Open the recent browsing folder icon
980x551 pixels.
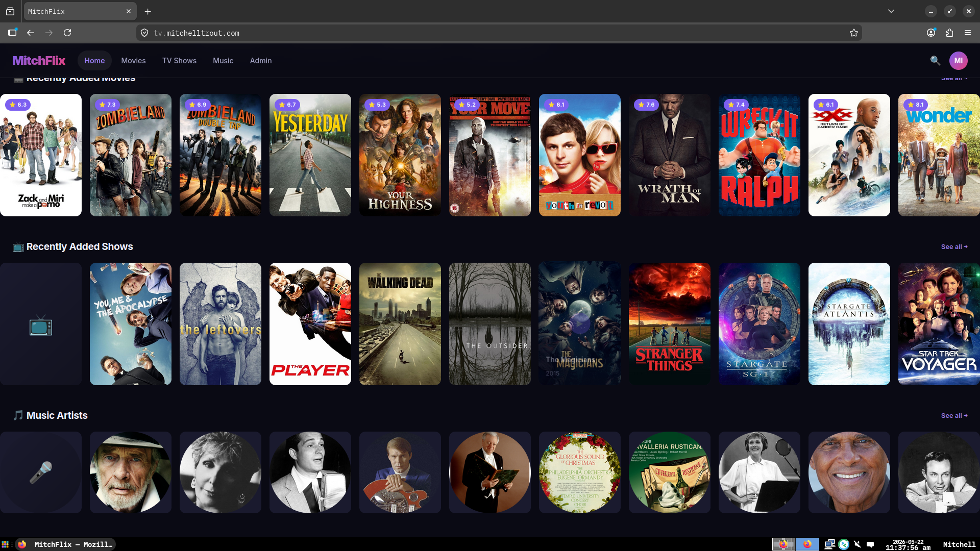(x=10, y=11)
